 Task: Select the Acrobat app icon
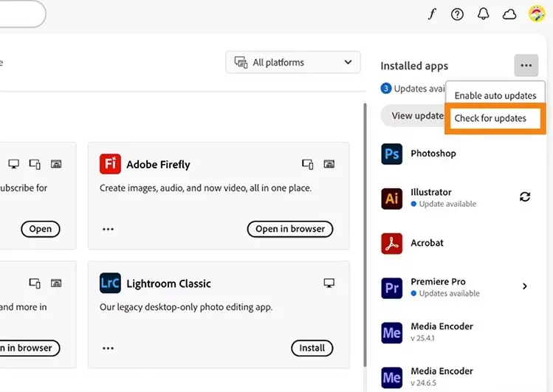[x=391, y=243]
